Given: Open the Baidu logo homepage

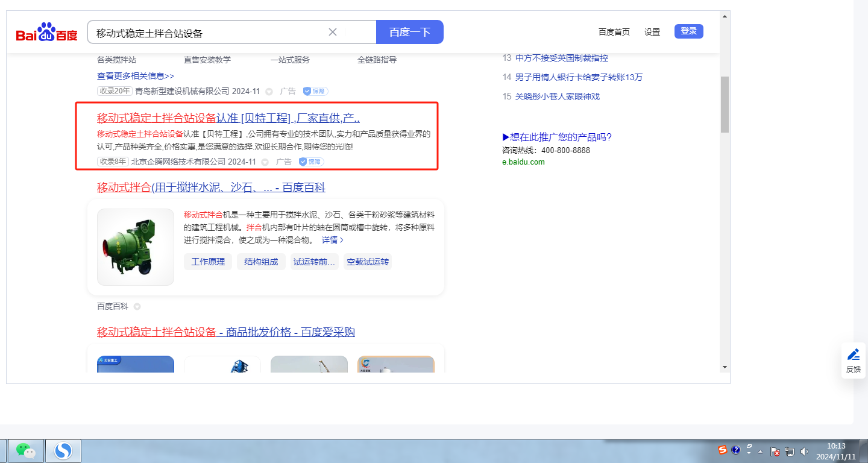Looking at the screenshot, I should coord(47,32).
